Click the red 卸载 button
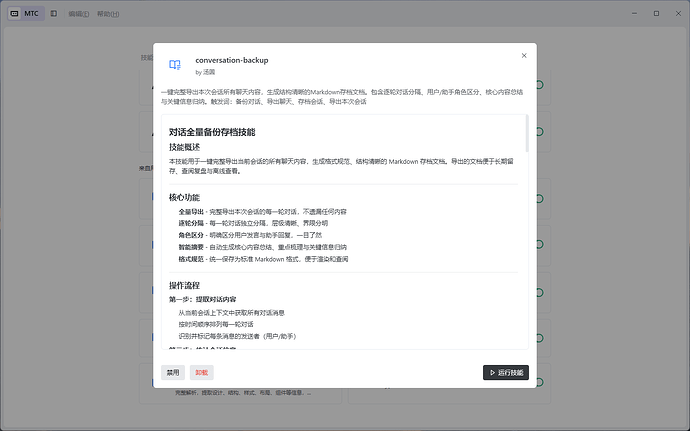690x431 pixels. click(202, 372)
